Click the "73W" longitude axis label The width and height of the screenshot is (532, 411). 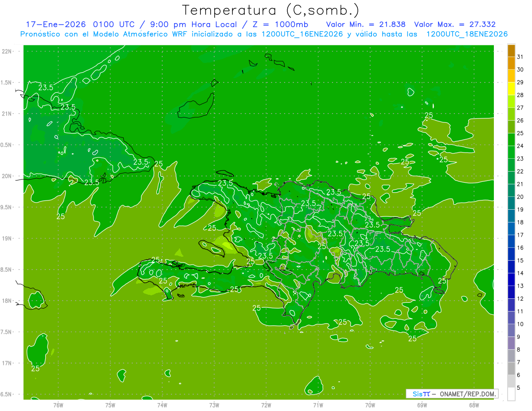214,405
